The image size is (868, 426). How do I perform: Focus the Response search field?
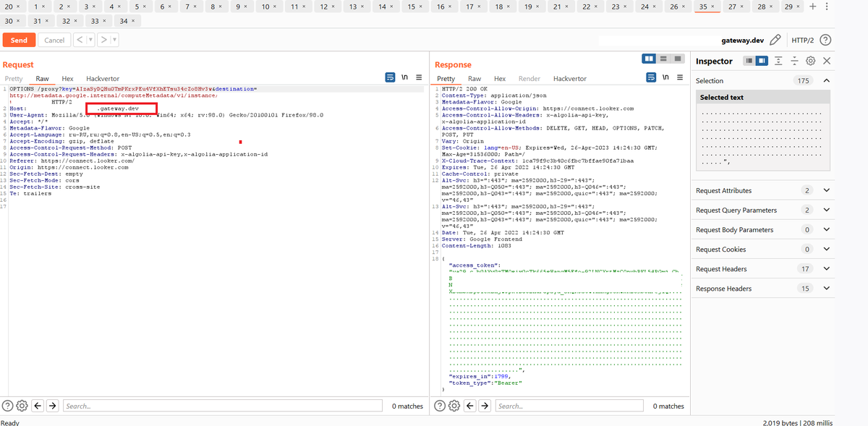tap(571, 406)
